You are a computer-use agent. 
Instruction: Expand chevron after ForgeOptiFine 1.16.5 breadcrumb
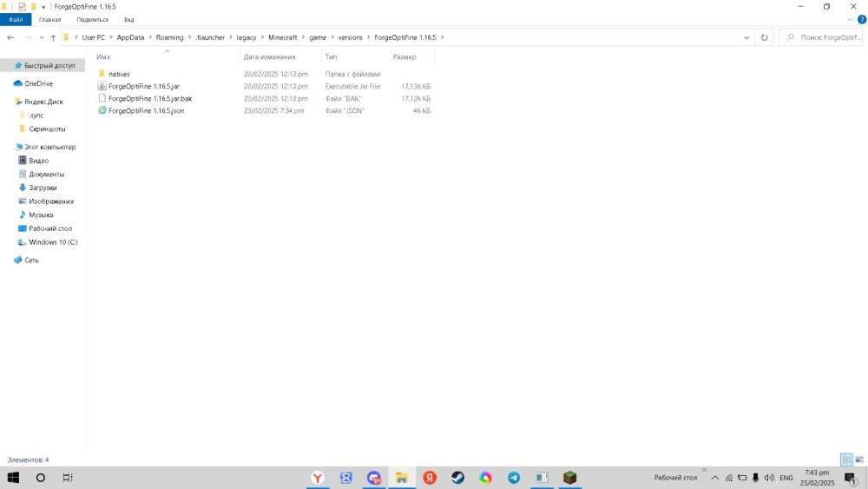(x=443, y=37)
